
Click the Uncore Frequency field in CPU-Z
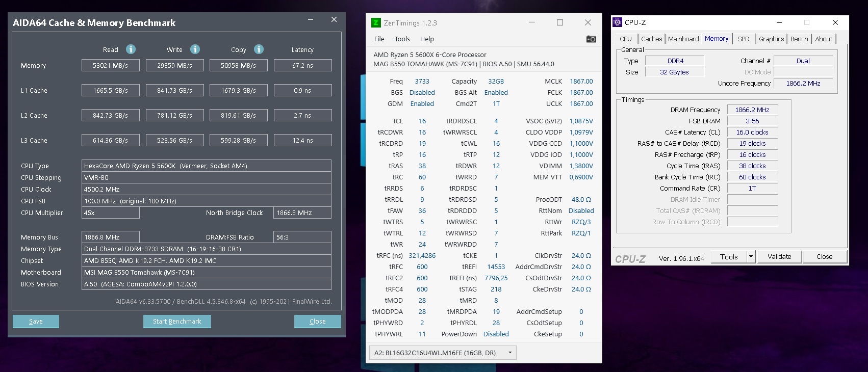tap(803, 83)
